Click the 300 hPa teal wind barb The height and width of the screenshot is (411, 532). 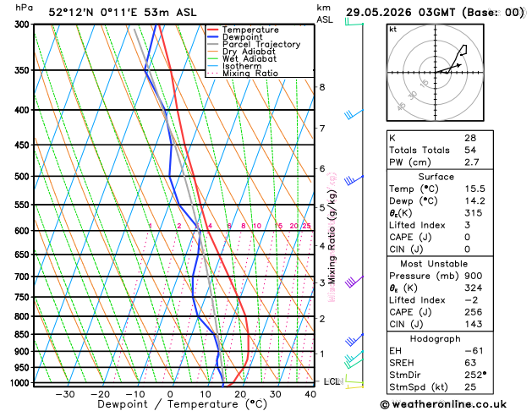coord(354,22)
